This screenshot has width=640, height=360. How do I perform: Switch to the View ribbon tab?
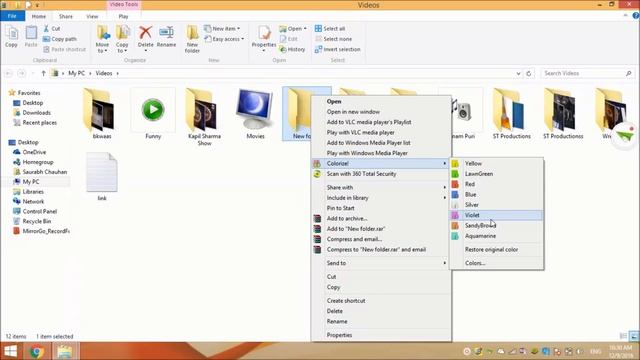92,16
